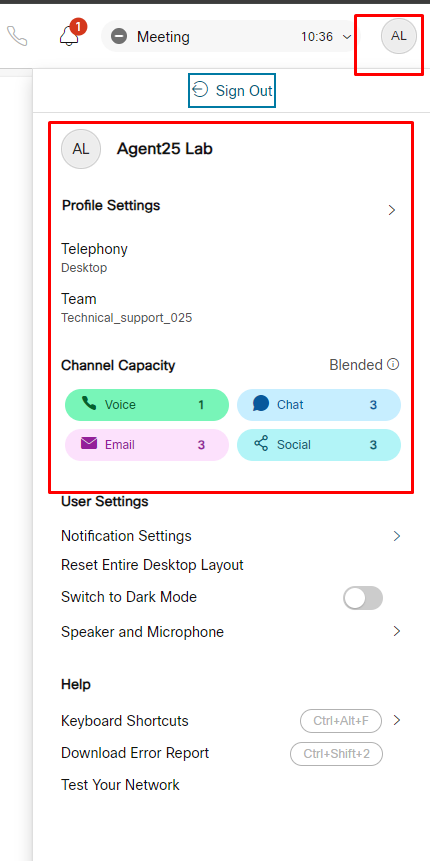Click the Social share icon

pos(261,444)
